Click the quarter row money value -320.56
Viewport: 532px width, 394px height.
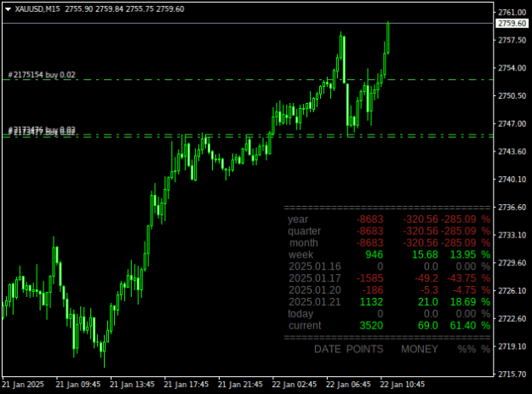coord(420,231)
